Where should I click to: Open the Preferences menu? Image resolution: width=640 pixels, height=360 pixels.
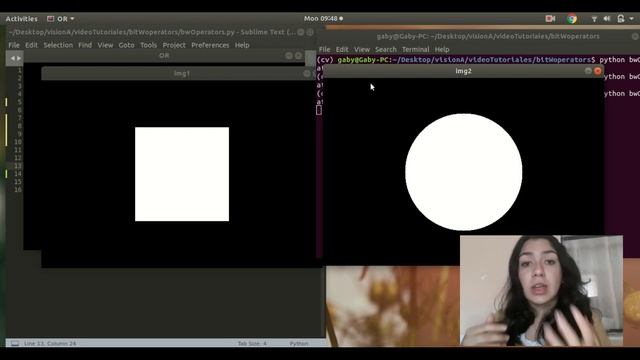210,45
